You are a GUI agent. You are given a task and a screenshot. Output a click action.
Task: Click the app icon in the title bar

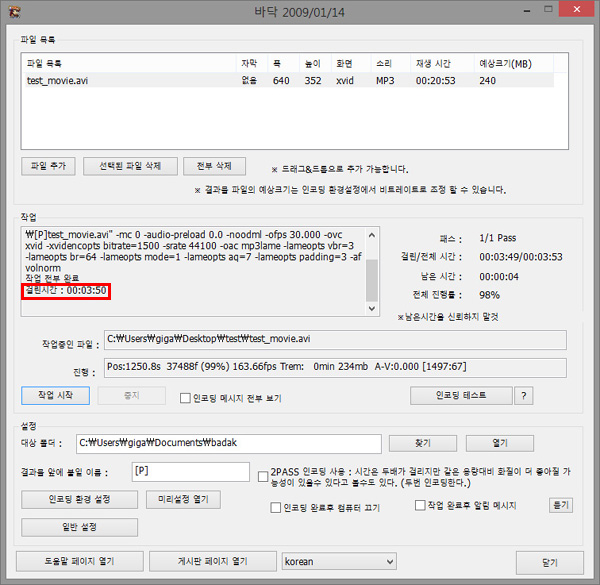tap(13, 12)
